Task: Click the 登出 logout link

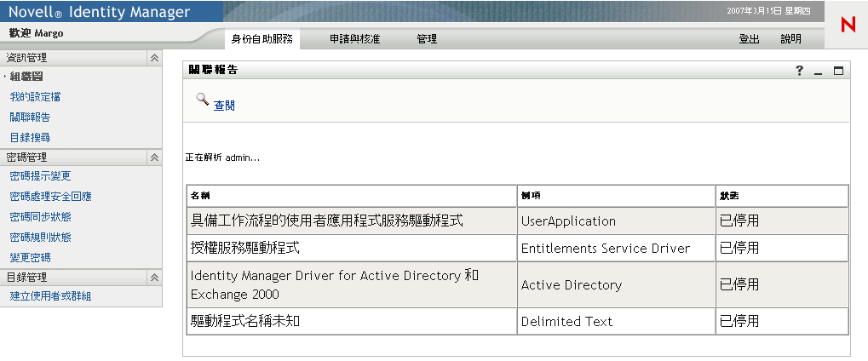Action: [x=749, y=39]
